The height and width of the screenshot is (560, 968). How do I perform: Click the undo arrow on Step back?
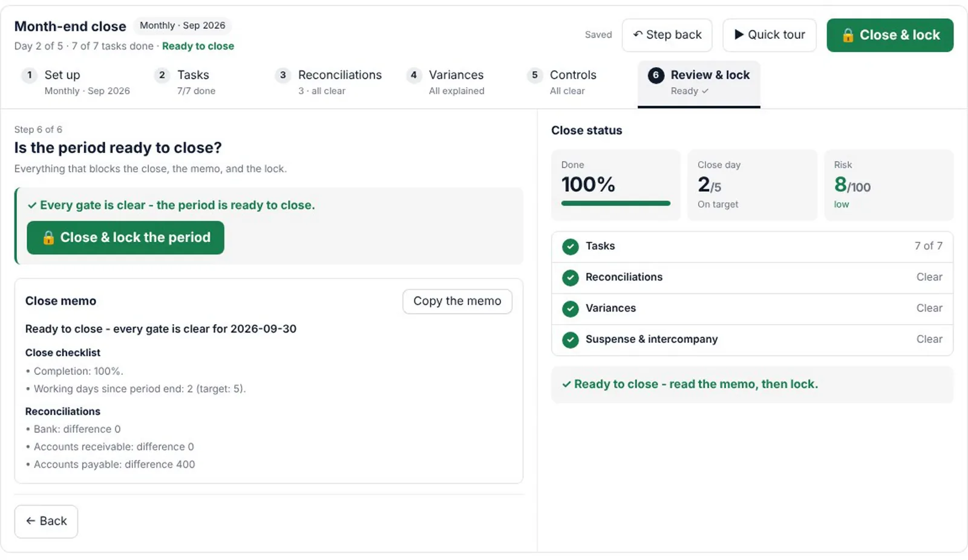click(x=638, y=34)
